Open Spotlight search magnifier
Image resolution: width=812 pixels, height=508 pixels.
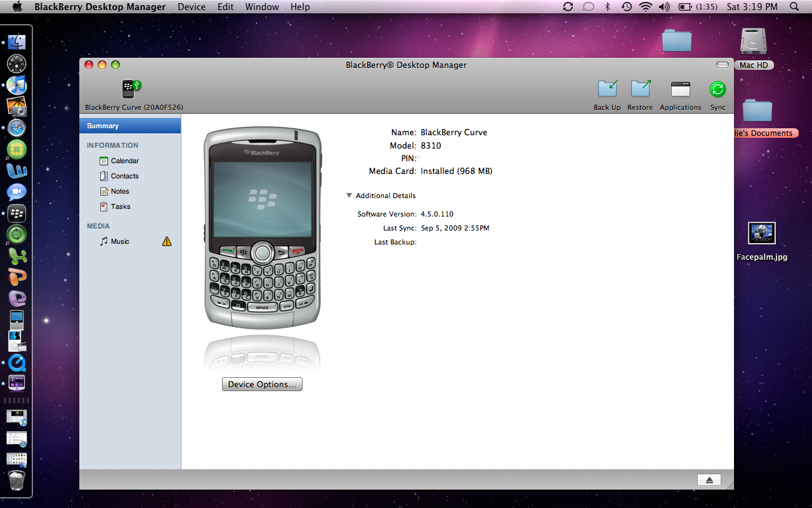794,7
